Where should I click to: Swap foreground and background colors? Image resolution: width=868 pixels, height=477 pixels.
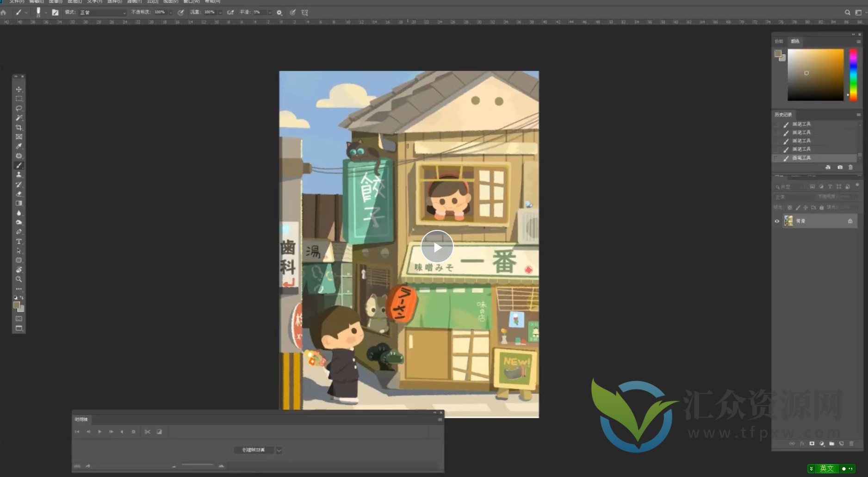click(x=22, y=297)
